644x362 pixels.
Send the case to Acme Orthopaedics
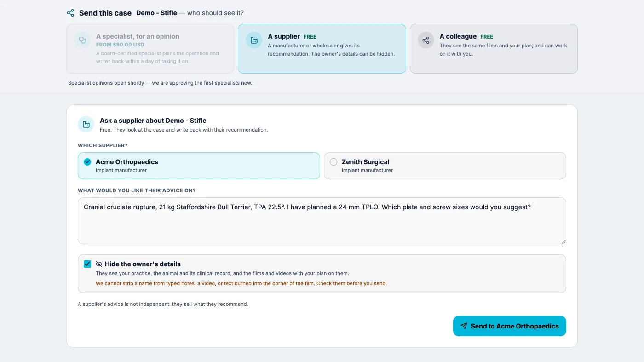510,326
